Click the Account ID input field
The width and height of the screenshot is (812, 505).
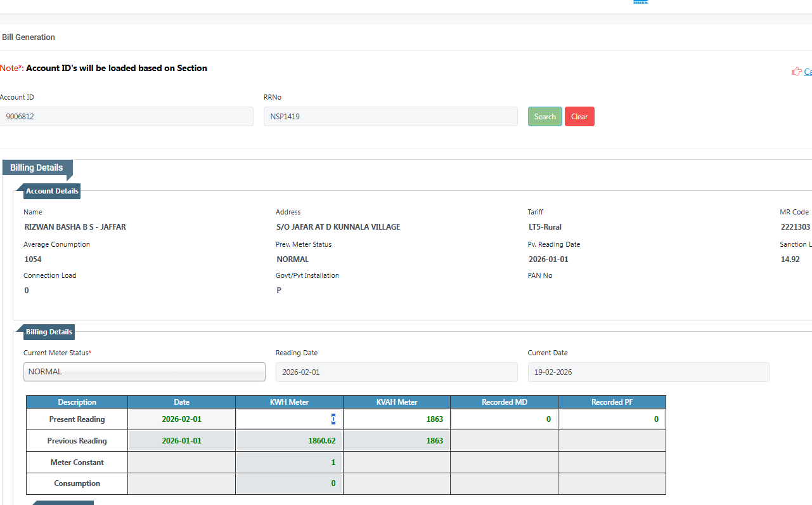tap(126, 117)
